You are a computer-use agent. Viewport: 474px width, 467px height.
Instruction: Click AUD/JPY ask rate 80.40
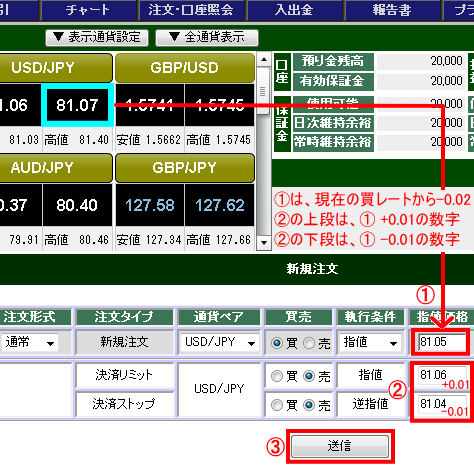coord(77,205)
